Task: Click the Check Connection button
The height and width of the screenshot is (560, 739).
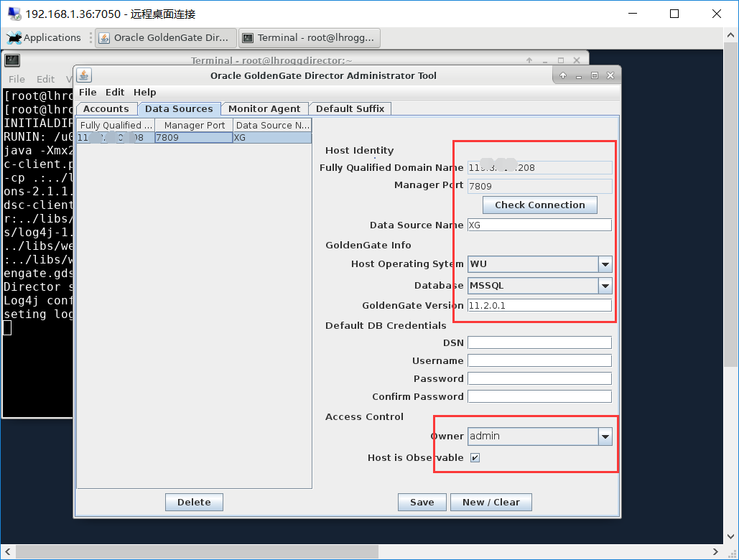Action: (540, 205)
